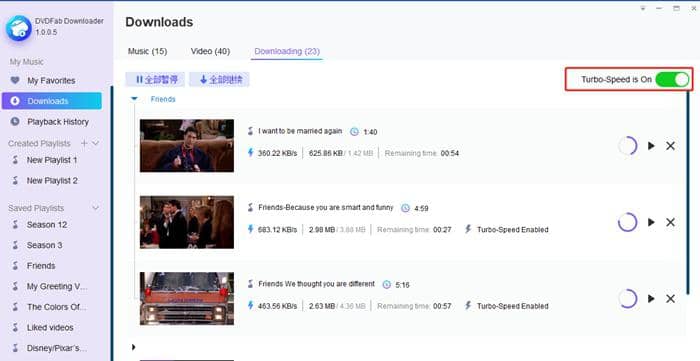
Task: Switch to the Video (40) tab
Action: [210, 51]
